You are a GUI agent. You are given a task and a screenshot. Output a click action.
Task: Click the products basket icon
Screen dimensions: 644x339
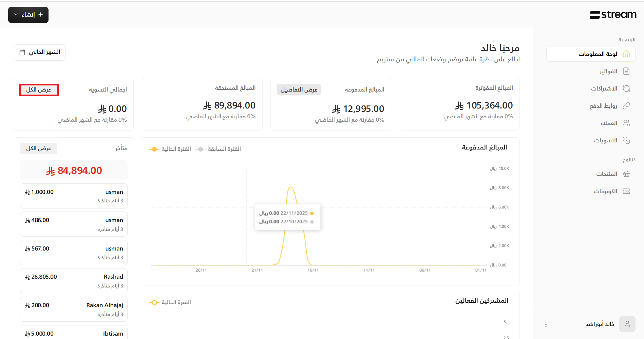(x=626, y=174)
